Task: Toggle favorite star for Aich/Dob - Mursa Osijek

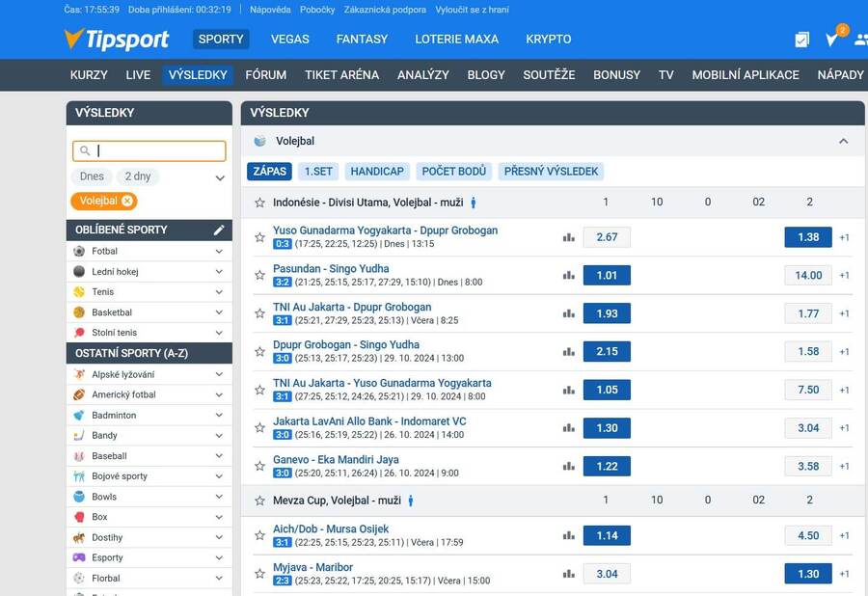Action: point(259,535)
